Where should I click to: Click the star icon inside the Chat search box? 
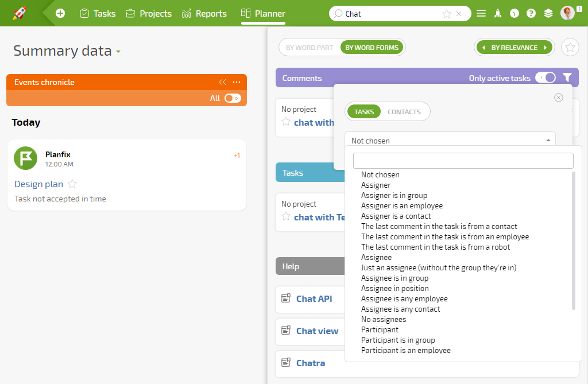click(x=446, y=14)
